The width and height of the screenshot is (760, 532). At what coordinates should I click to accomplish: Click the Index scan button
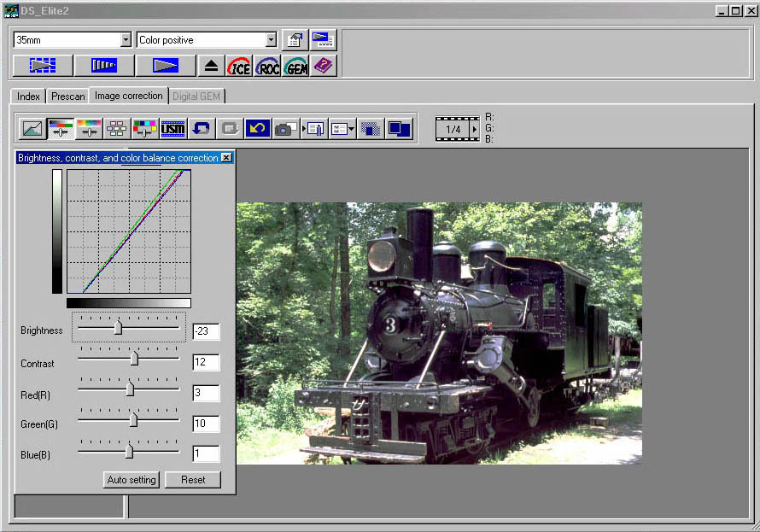click(42, 66)
